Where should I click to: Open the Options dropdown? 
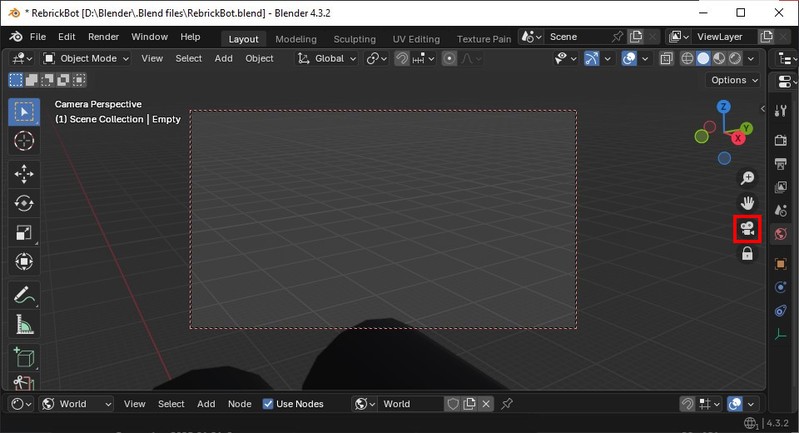[734, 80]
